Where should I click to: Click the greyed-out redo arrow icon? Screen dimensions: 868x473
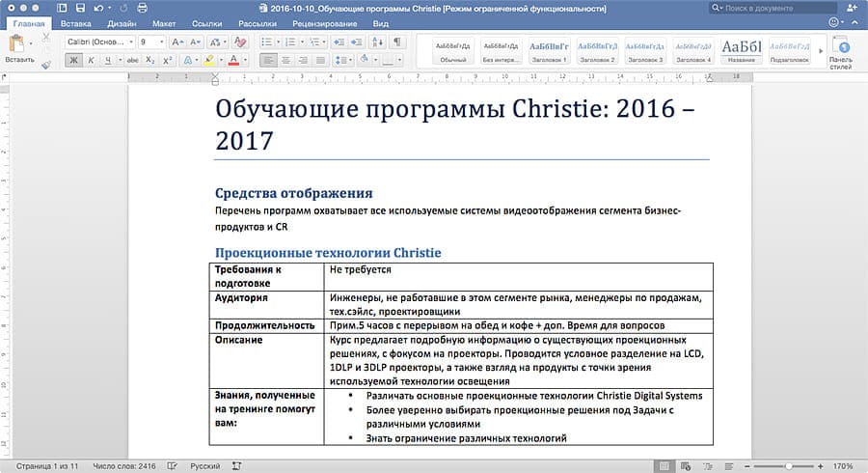(x=124, y=8)
